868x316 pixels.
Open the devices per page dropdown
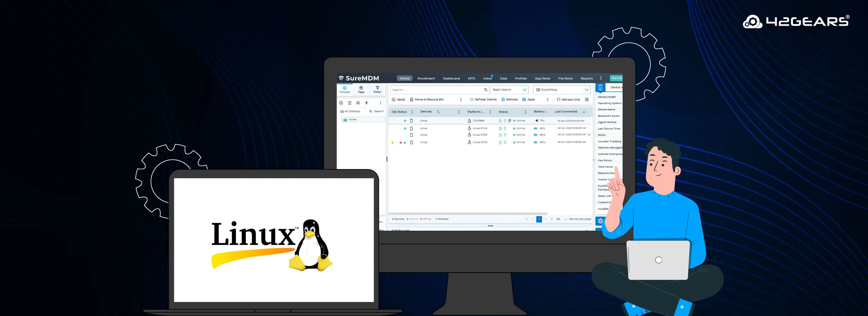click(562, 219)
